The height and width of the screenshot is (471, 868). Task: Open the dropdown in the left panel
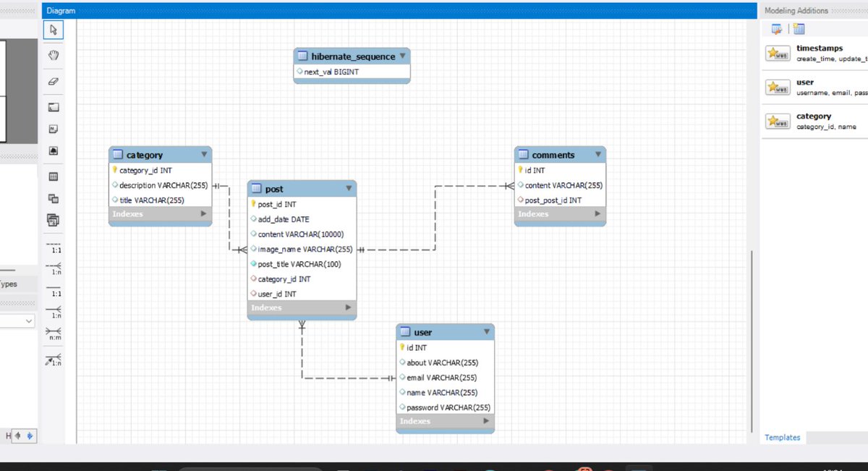(29, 321)
